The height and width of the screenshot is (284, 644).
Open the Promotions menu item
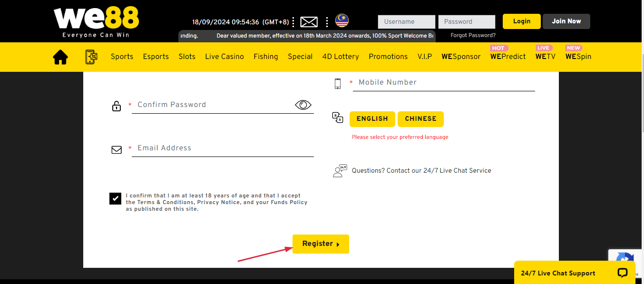pyautogui.click(x=388, y=57)
